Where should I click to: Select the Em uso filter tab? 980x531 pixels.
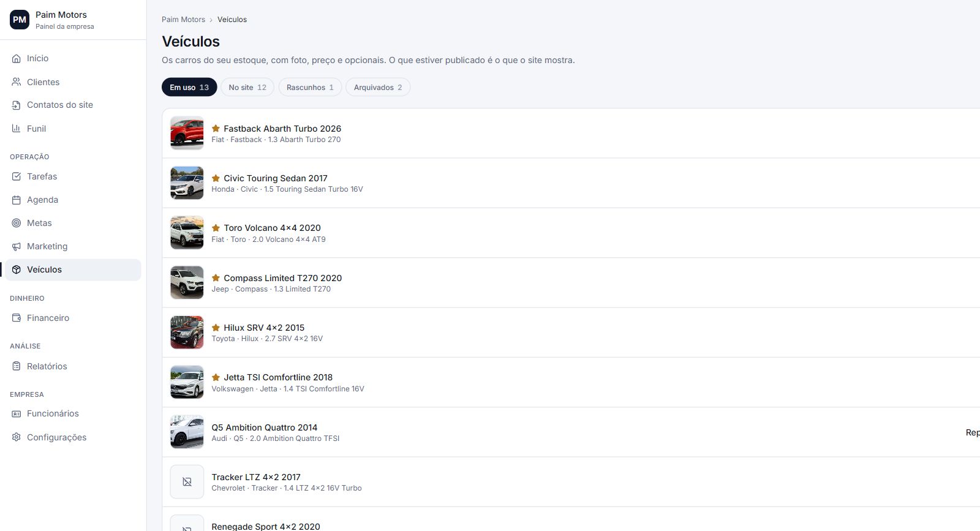point(189,88)
